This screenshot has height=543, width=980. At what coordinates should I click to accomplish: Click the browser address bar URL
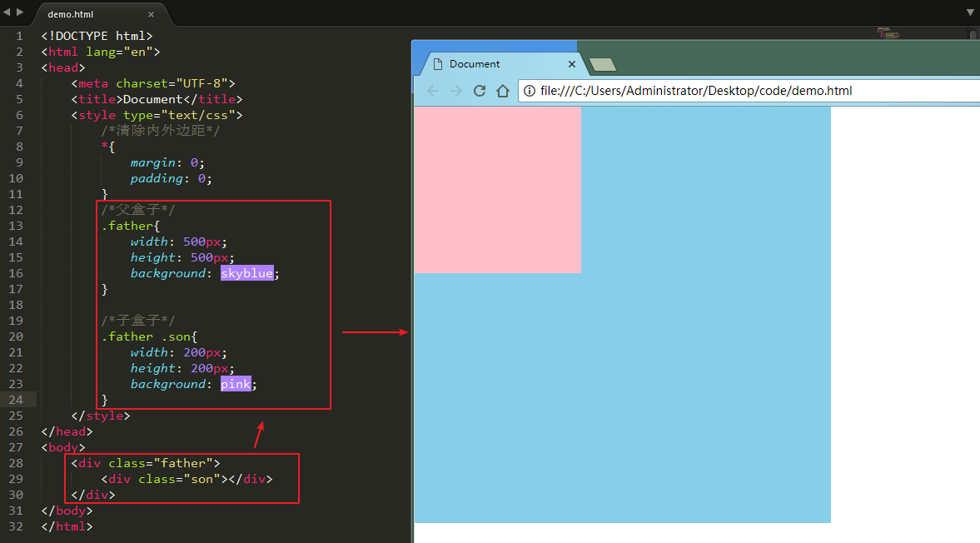coord(695,92)
